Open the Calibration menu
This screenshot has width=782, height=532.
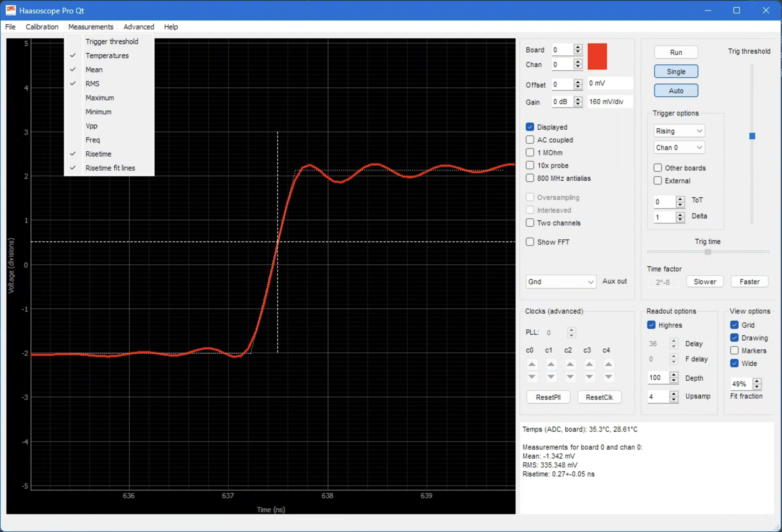tap(42, 27)
